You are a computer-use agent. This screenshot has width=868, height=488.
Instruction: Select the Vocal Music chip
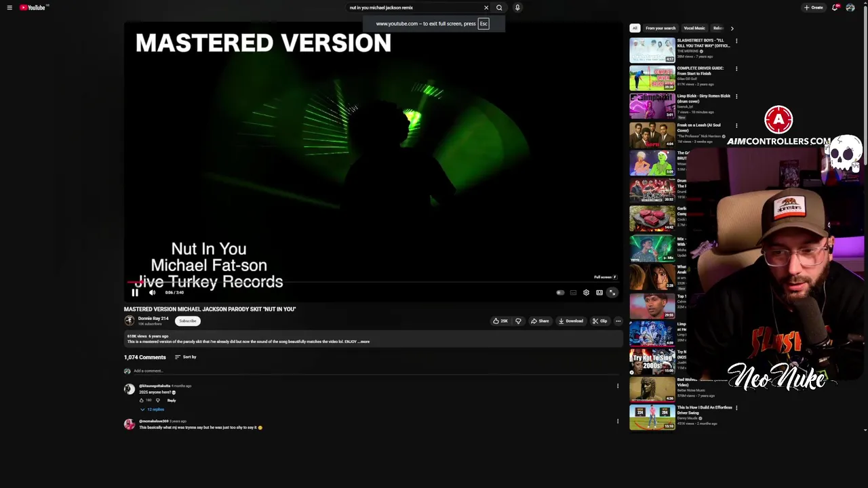tap(694, 28)
